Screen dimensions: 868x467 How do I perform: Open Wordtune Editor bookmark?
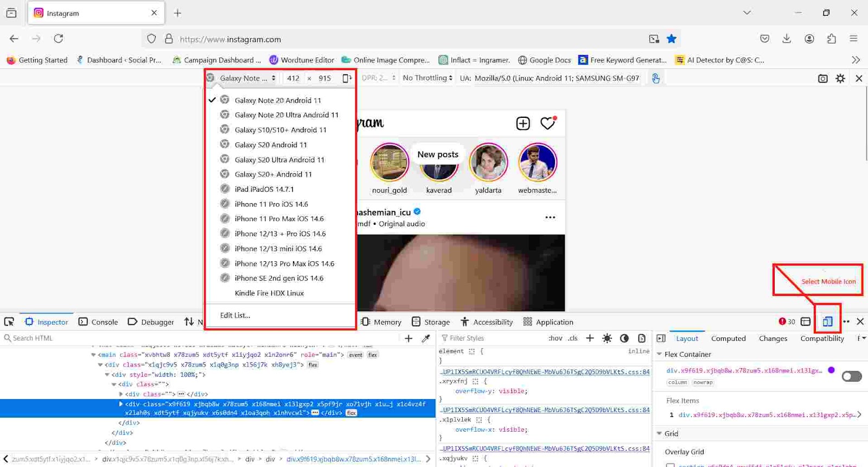[x=302, y=60]
